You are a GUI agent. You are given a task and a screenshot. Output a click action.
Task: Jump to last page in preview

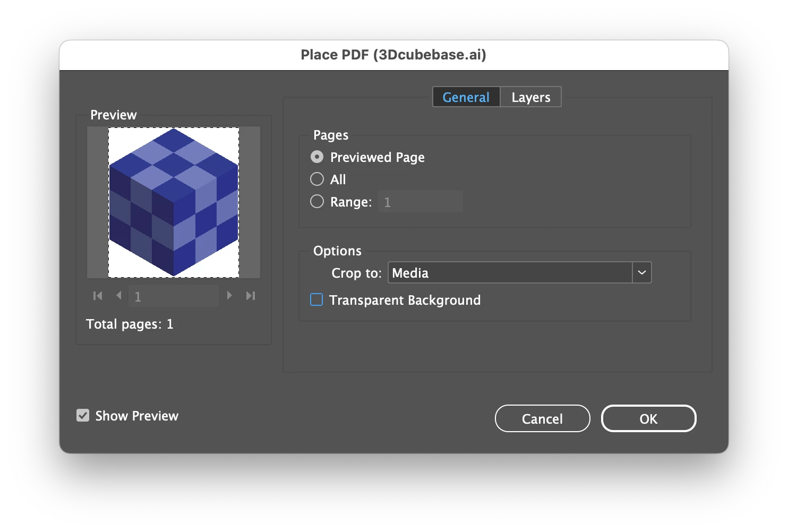251,296
